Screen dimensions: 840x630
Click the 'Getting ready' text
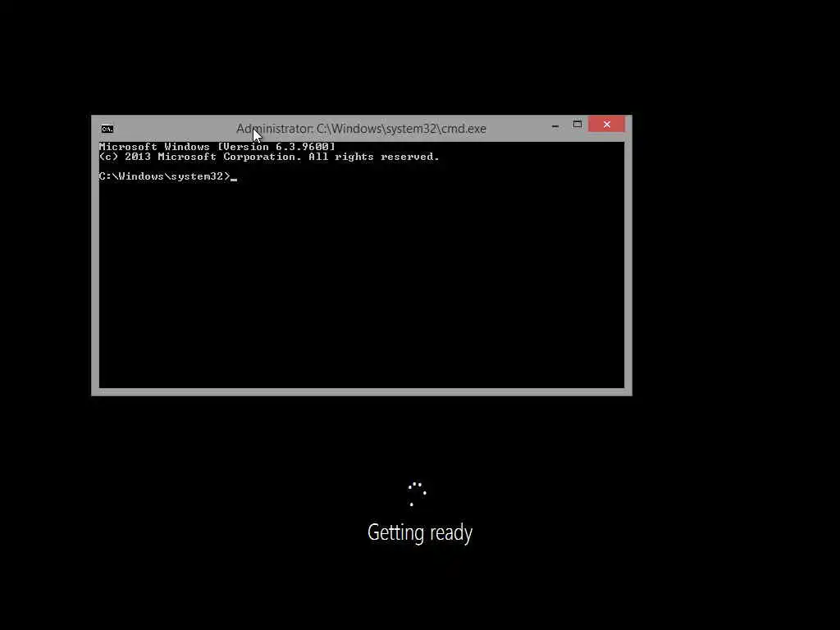pyautogui.click(x=420, y=533)
